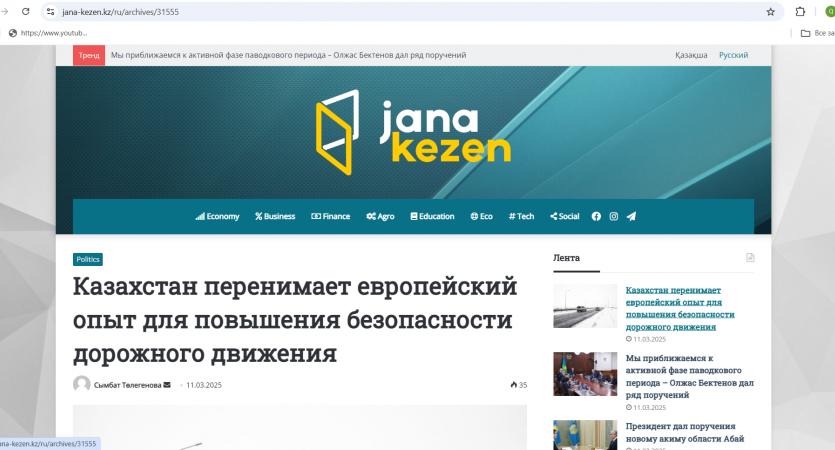Screen dimensions: 835x450
Task: Open the snowy road thumbnail in Лента
Action: click(585, 306)
